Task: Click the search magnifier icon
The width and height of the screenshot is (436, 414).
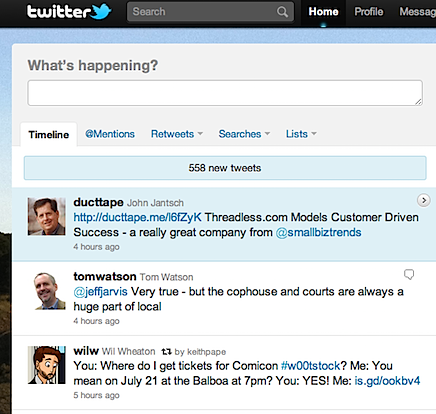Action: pyautogui.click(x=282, y=12)
